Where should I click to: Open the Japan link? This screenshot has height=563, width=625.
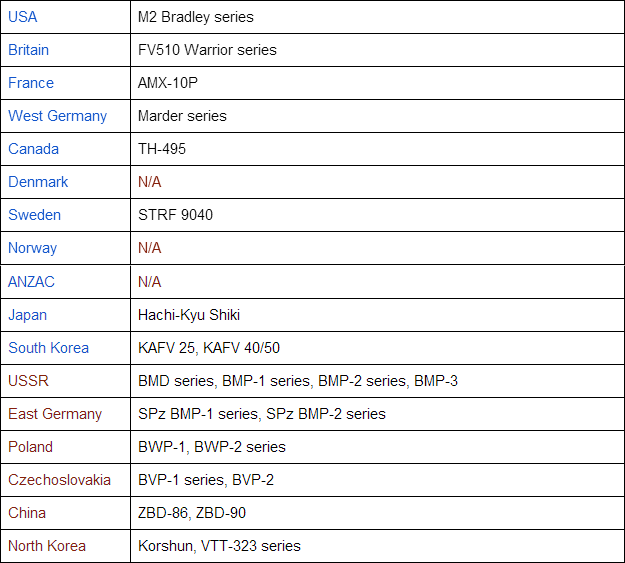(28, 315)
